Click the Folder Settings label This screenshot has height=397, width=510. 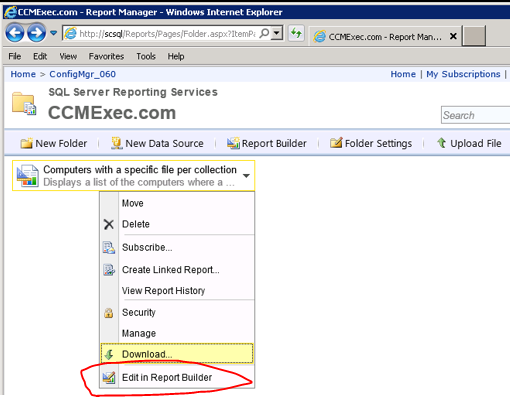[378, 143]
